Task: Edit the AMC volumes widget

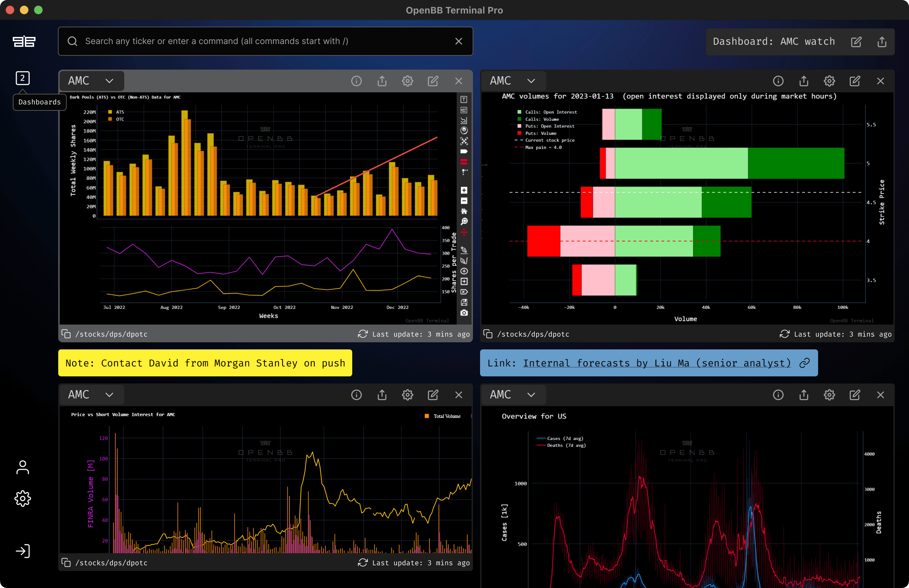Action: (x=855, y=81)
